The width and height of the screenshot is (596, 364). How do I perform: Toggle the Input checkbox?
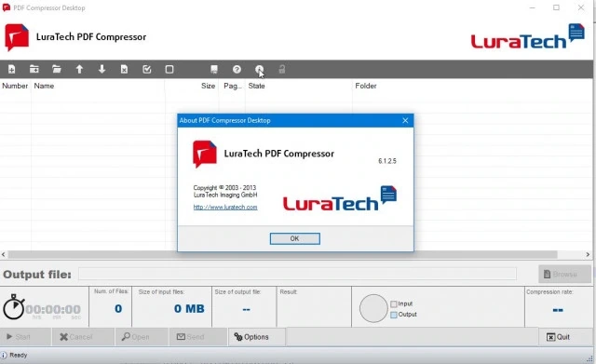coord(394,304)
